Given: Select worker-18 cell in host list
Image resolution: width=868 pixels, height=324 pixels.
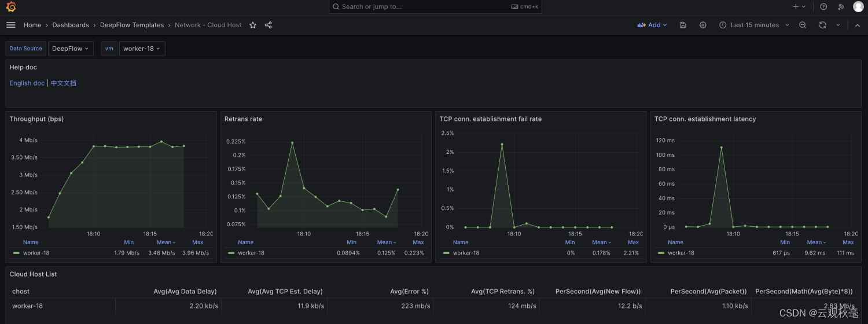Looking at the screenshot, I should click(x=27, y=306).
